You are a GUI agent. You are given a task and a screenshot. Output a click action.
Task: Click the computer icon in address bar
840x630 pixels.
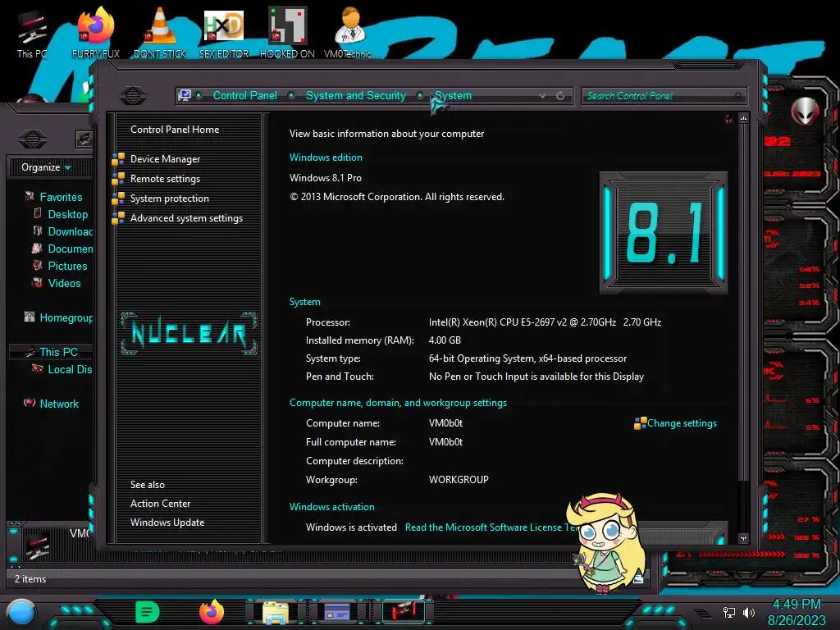[185, 95]
